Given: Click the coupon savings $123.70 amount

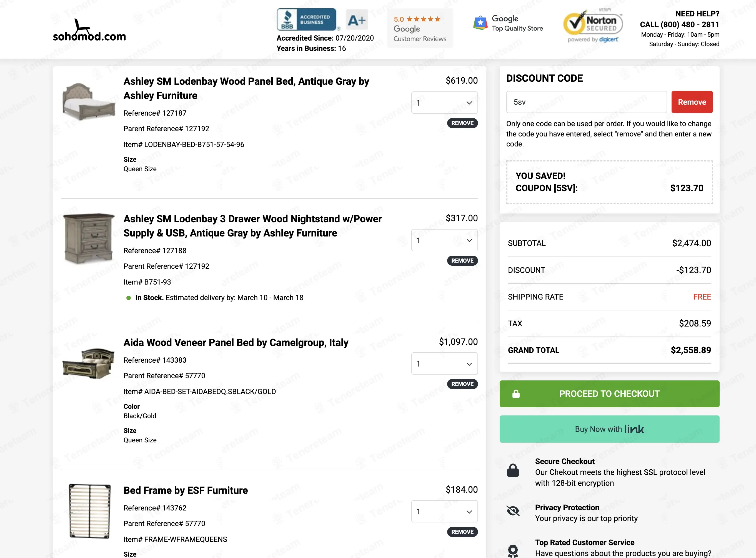Looking at the screenshot, I should point(687,188).
